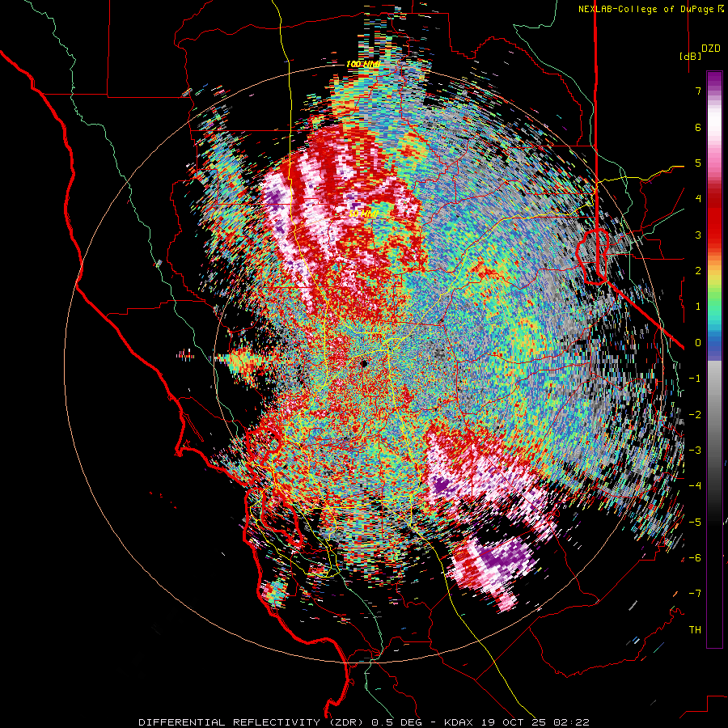Click the 50 NMI range ring label
This screenshot has width=728, height=728.
(363, 214)
